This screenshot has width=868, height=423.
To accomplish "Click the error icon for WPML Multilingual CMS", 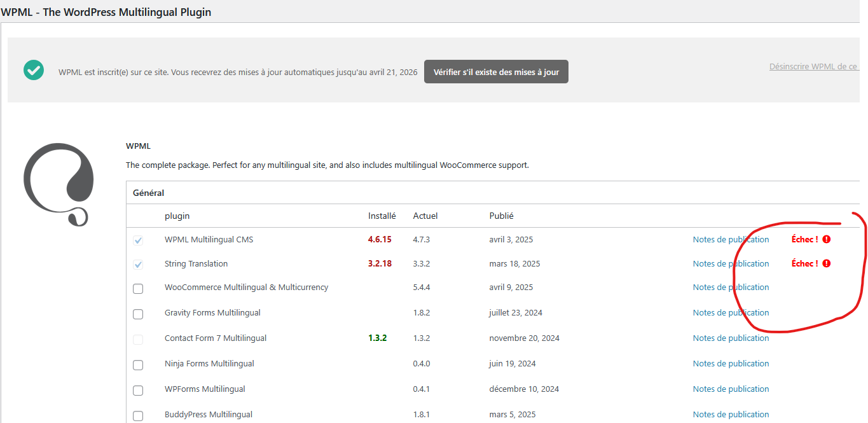I will coord(827,239).
